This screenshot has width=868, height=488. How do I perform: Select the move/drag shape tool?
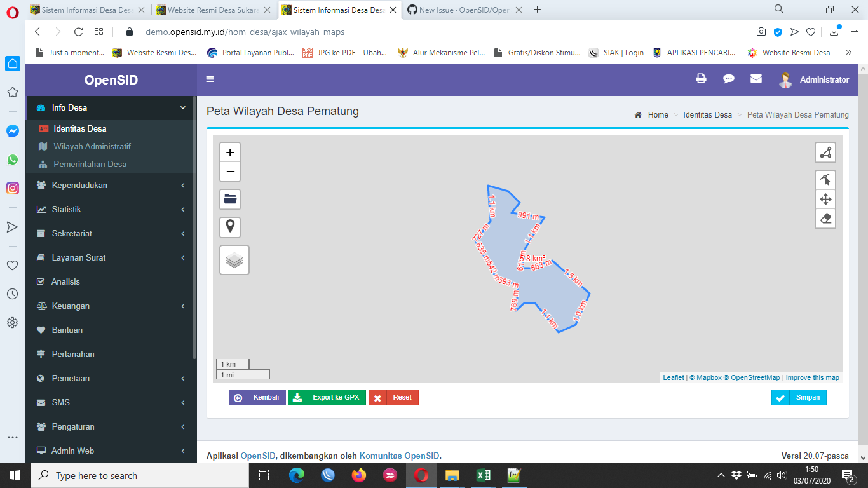pyautogui.click(x=825, y=200)
